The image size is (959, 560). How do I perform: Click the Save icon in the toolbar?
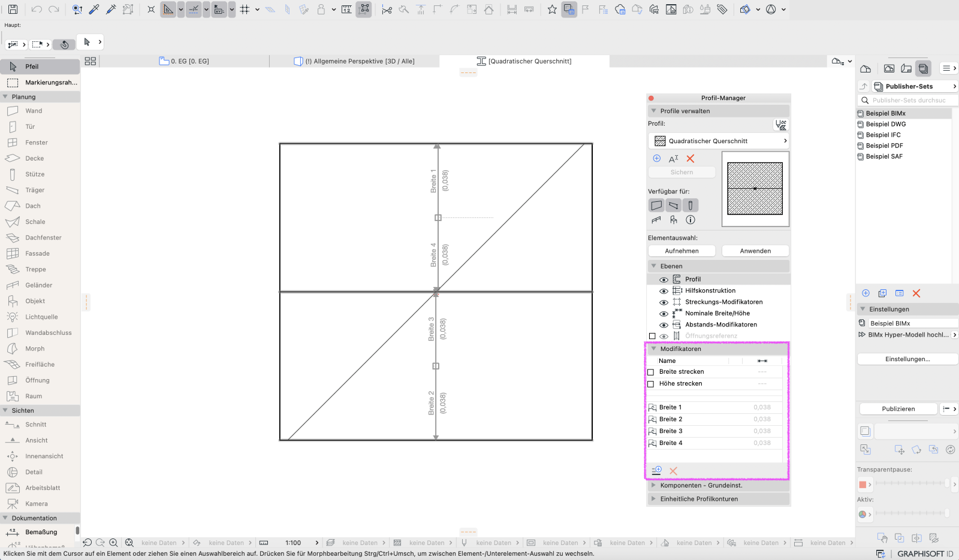(13, 10)
